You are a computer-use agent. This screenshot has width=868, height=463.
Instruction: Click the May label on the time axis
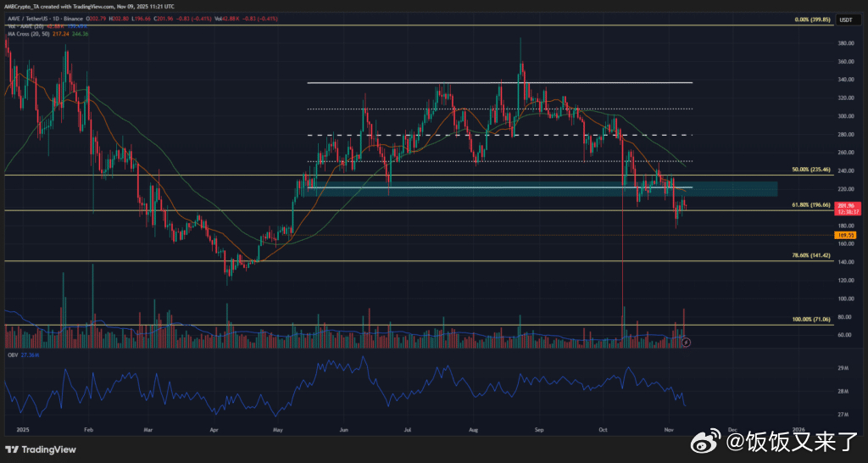pyautogui.click(x=279, y=429)
